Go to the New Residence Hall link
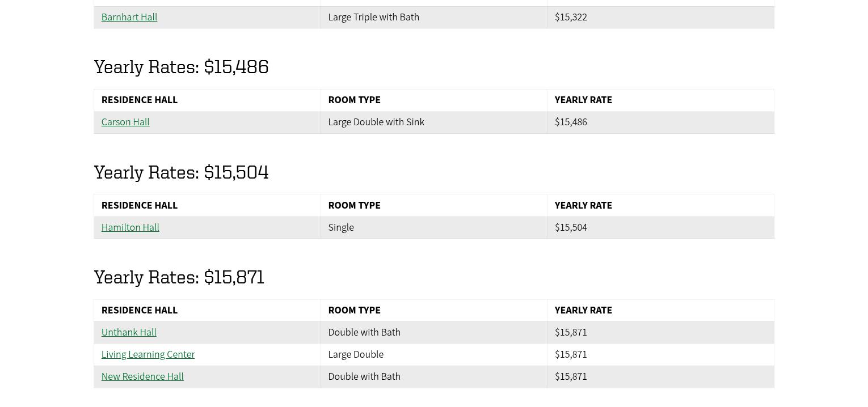868x407 pixels. (142, 377)
